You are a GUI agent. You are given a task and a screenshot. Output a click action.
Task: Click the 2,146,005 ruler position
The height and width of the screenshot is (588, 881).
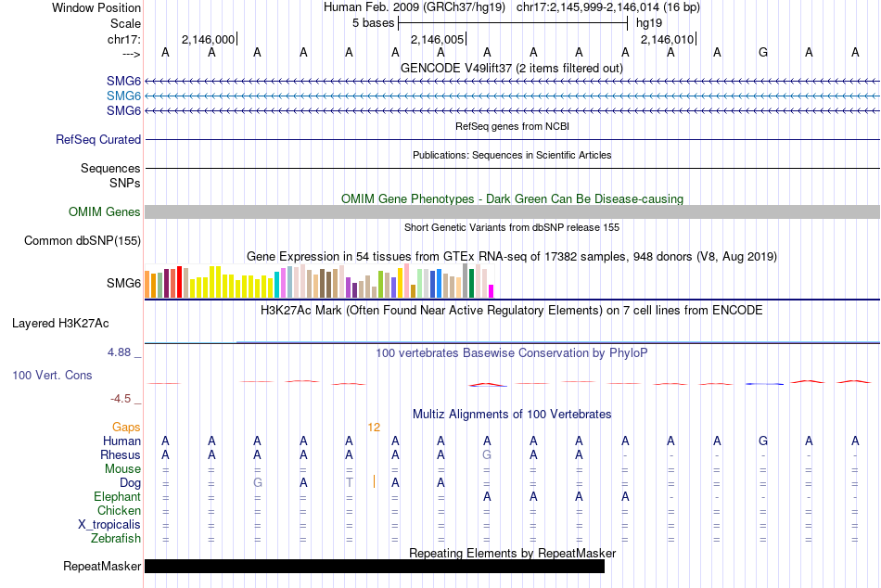437,39
